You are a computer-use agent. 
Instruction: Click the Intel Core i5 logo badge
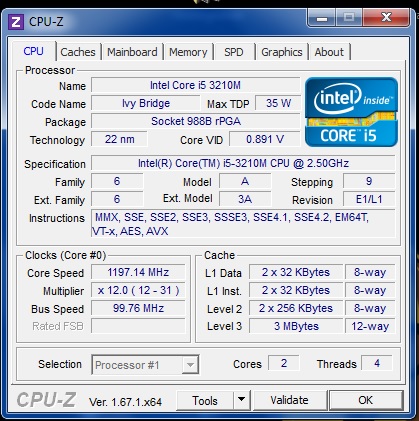point(351,112)
